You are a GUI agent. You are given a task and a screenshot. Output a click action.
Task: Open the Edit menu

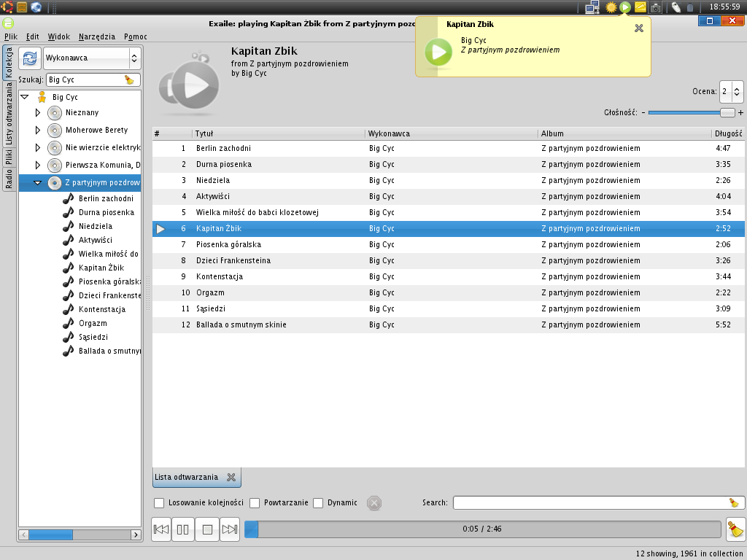coord(32,36)
